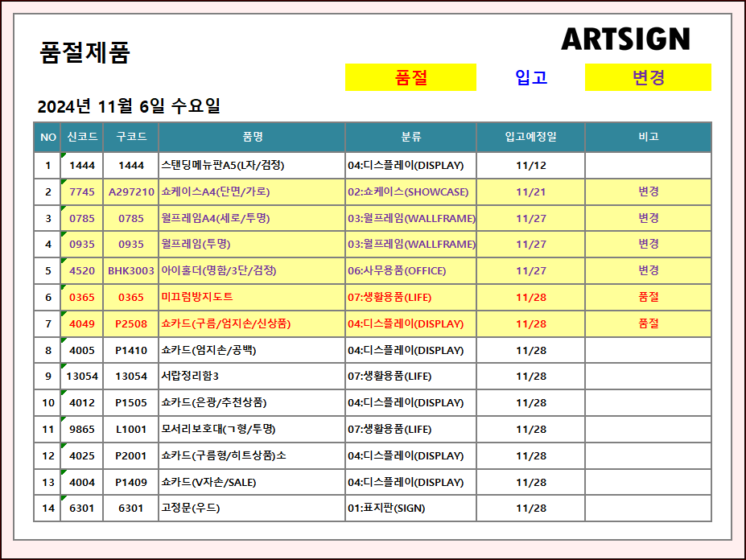Select the 고정문(우드) product cell

(191, 508)
